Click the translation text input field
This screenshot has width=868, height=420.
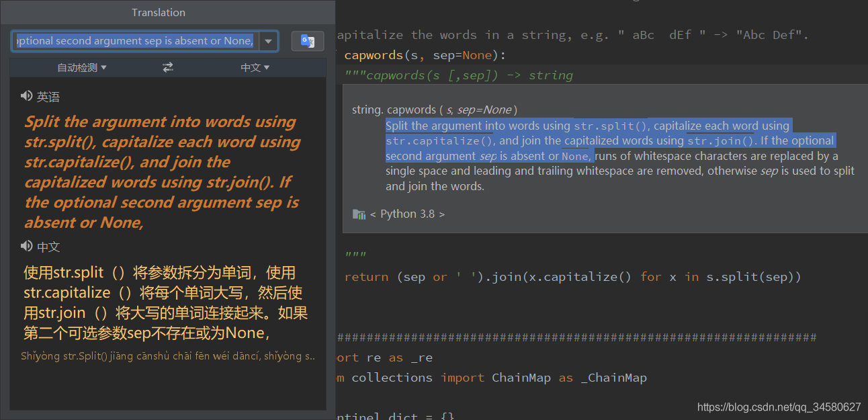(x=134, y=41)
